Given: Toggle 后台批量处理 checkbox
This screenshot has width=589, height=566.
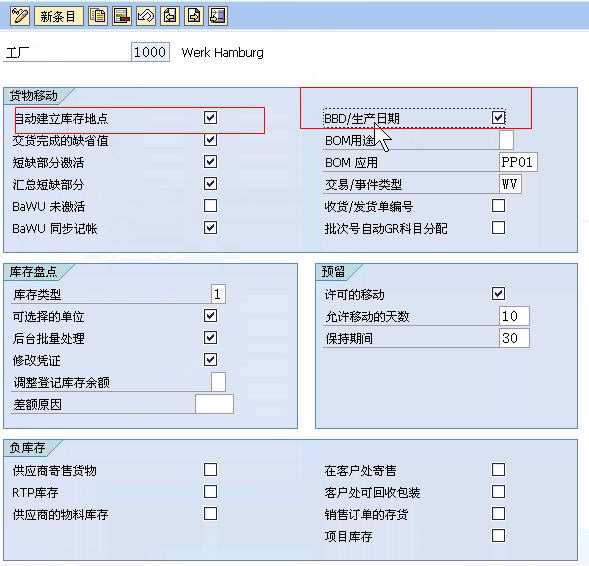Looking at the screenshot, I should pos(210,338).
